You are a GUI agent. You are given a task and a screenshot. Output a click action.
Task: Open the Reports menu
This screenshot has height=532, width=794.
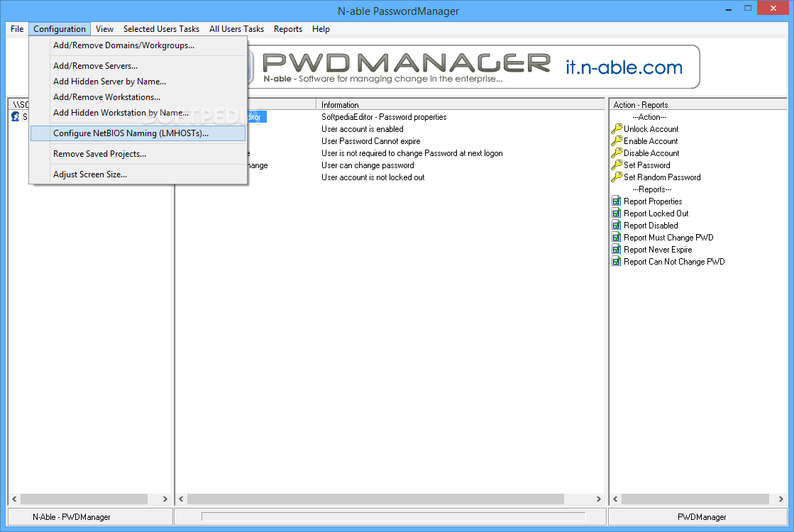click(x=287, y=29)
